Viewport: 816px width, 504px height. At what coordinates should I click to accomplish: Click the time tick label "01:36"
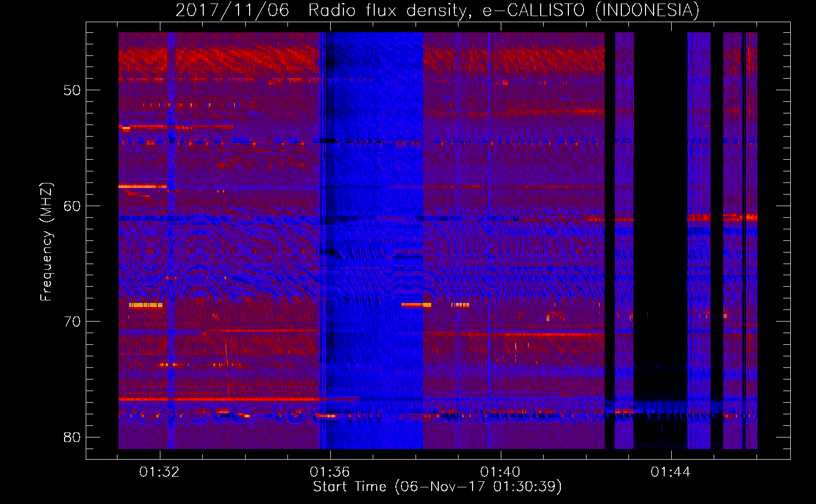click(330, 472)
